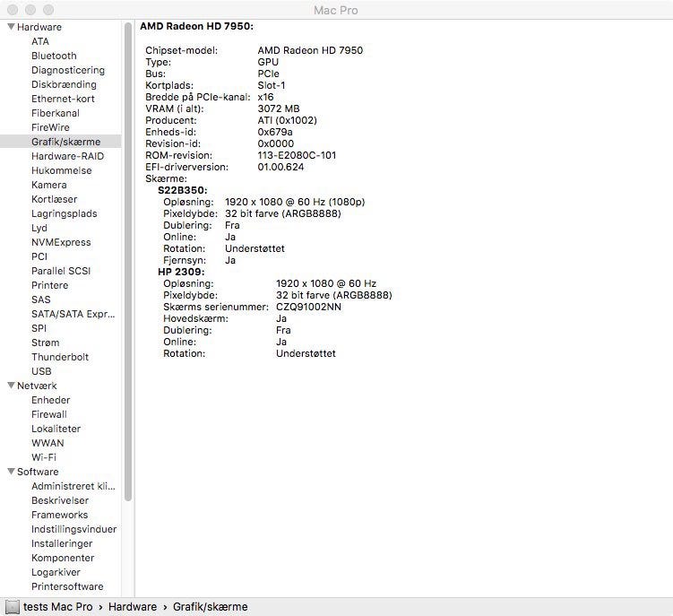The image size is (673, 616).
Task: Select Bluetooth in the sidebar
Action: pos(54,56)
